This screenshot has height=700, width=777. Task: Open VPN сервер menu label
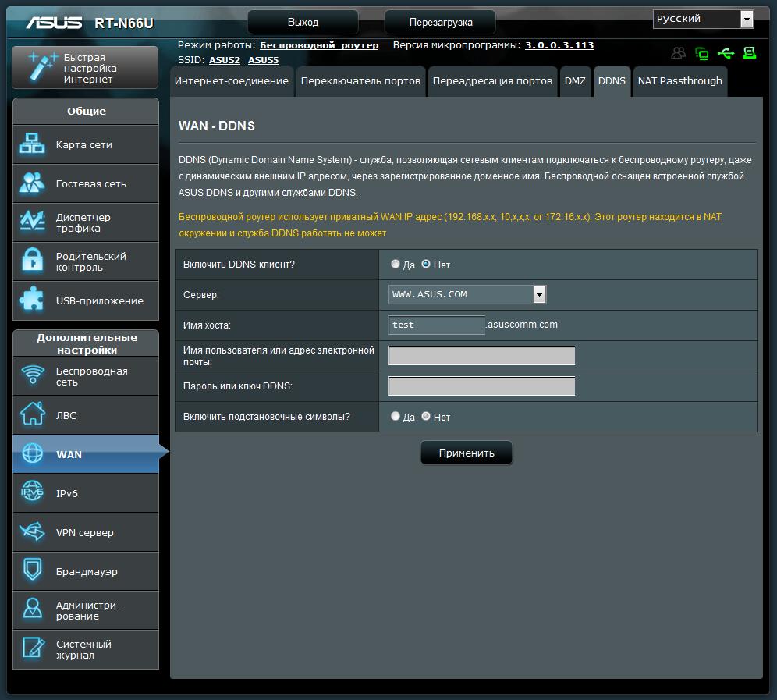(x=85, y=532)
